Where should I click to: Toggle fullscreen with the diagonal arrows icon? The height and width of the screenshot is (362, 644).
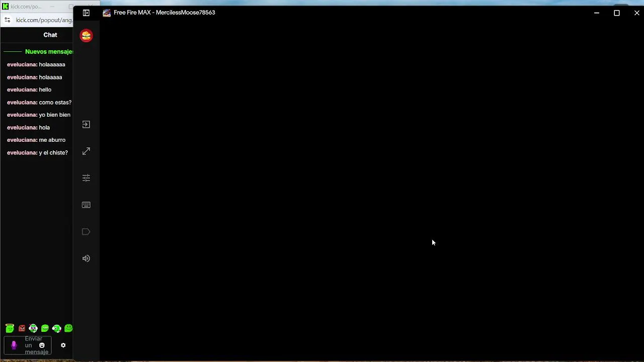[x=86, y=151]
